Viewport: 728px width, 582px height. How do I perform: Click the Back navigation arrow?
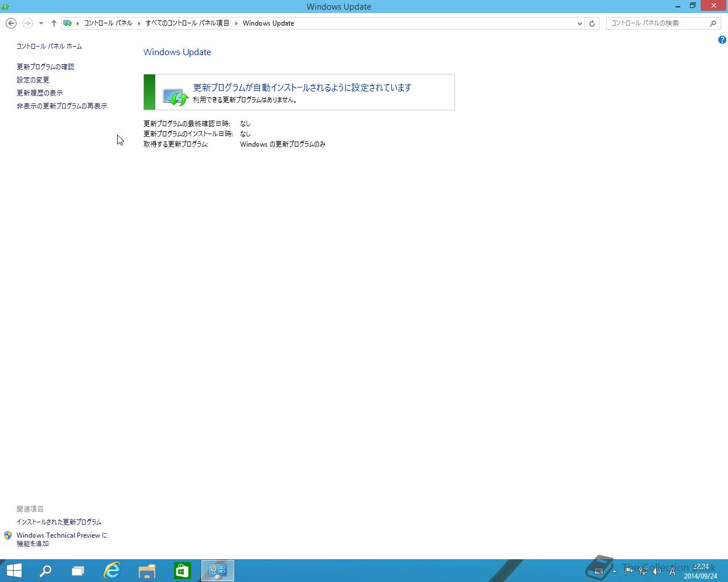point(11,23)
